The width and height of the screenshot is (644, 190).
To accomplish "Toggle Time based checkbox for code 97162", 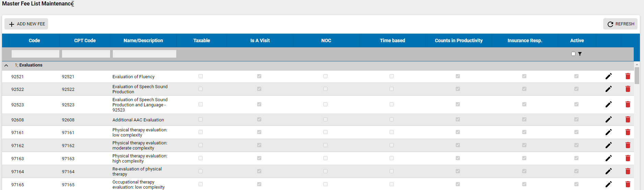I will click(392, 145).
